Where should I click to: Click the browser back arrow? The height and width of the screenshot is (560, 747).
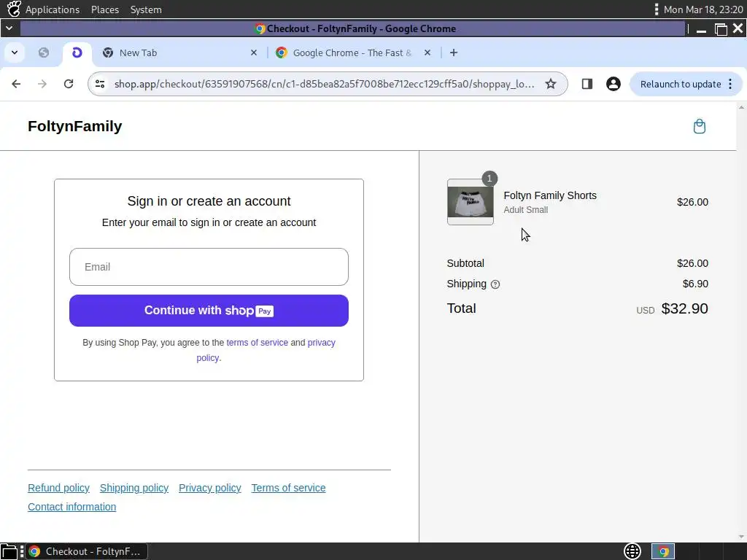click(x=16, y=84)
